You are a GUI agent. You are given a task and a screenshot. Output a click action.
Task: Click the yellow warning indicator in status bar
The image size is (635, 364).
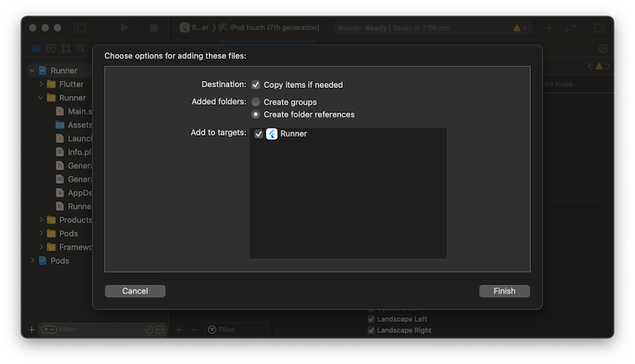click(x=519, y=28)
